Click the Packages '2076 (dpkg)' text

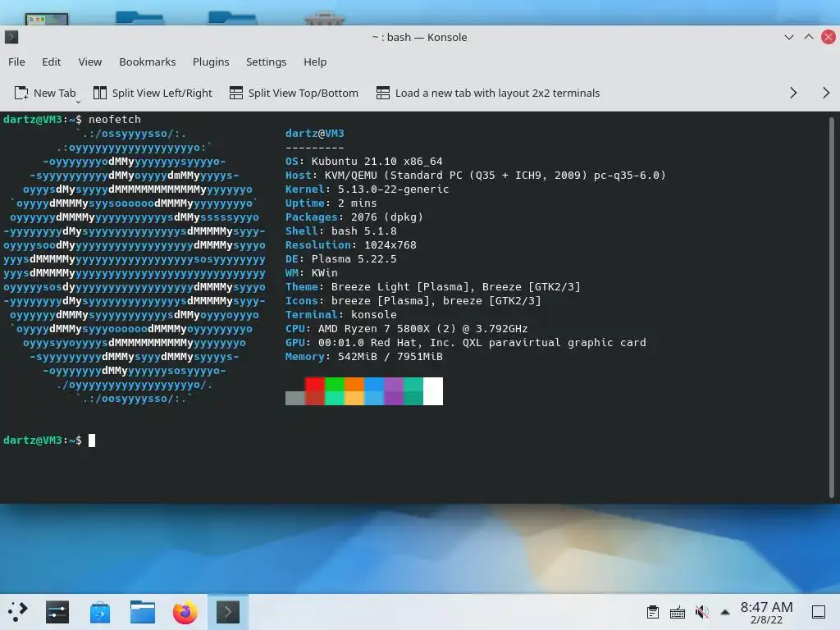(x=387, y=217)
